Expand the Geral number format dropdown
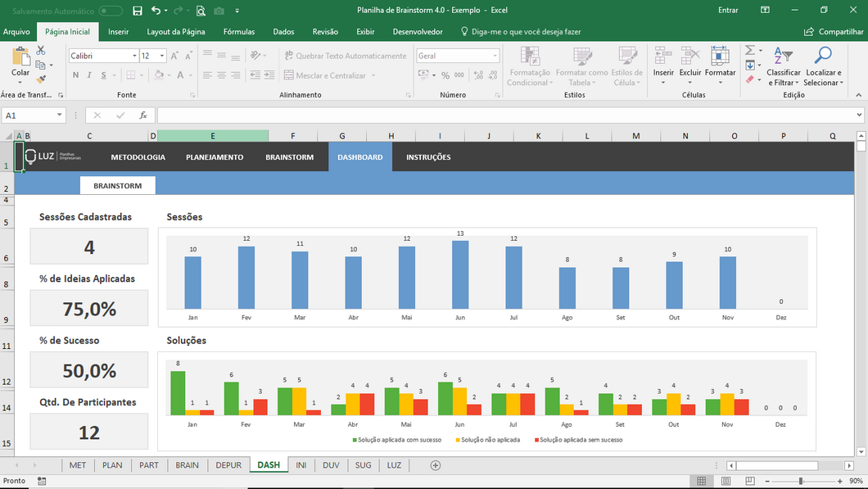868x489 pixels. click(x=495, y=56)
